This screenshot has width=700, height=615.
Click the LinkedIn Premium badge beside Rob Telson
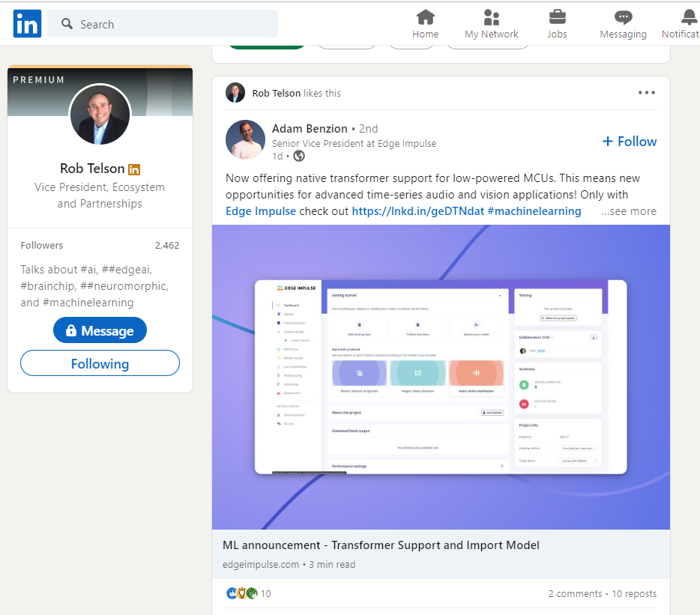click(x=134, y=169)
